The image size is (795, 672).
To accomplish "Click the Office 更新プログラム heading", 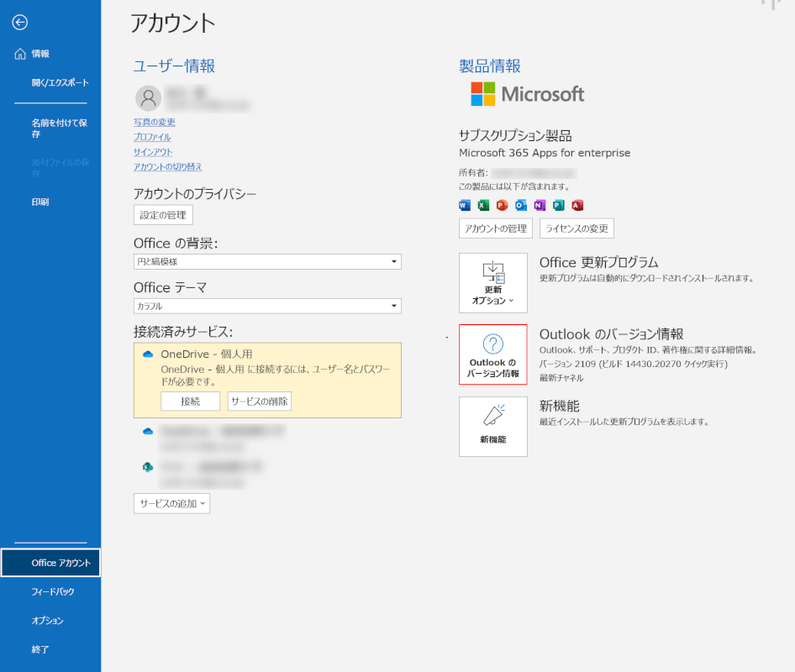I will [x=599, y=263].
